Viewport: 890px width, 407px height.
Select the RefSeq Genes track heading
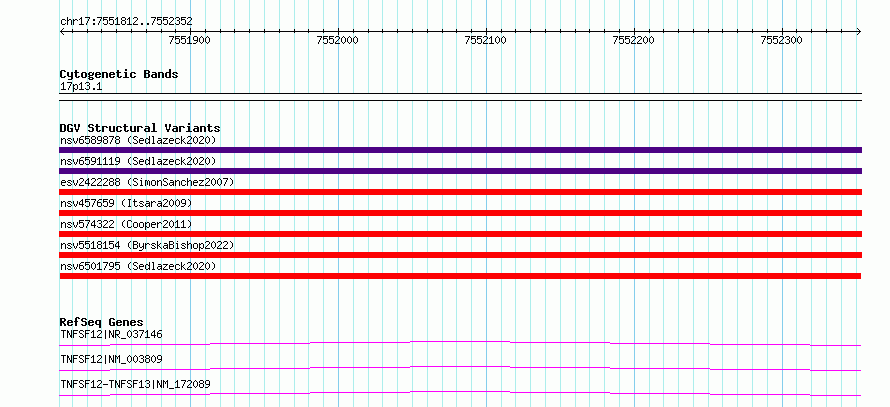102,322
